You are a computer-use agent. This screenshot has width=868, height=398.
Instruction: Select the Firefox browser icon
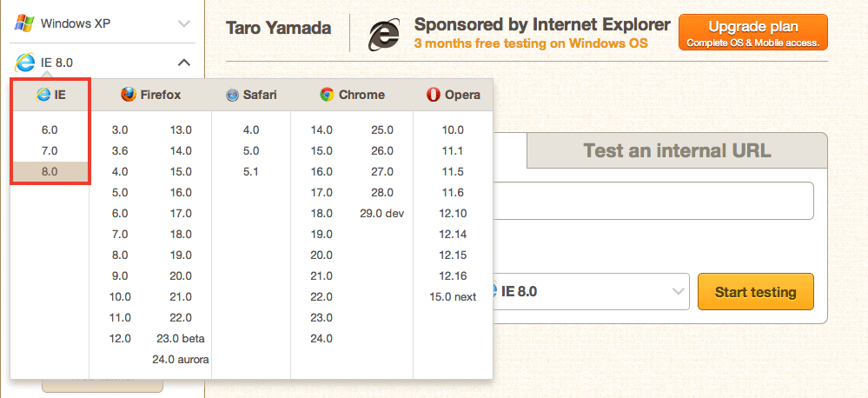click(128, 95)
